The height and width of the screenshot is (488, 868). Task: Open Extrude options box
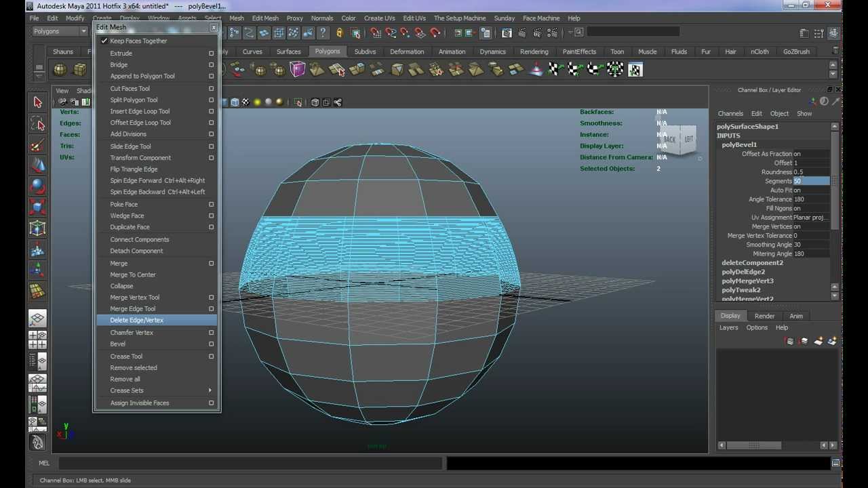[x=211, y=54]
